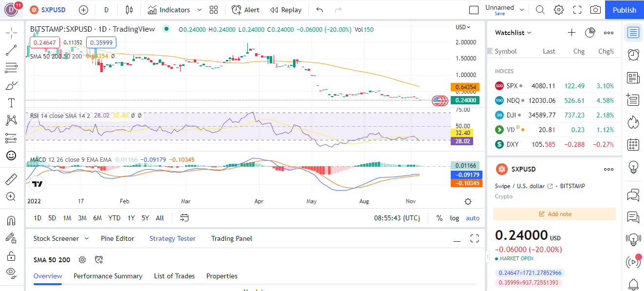Toggle auto scale on the chart
644x291 pixels.
[x=473, y=218]
